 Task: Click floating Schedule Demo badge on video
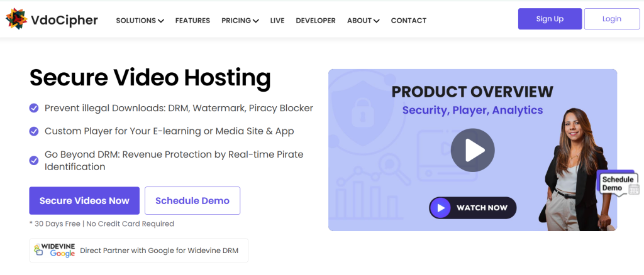[618, 185]
